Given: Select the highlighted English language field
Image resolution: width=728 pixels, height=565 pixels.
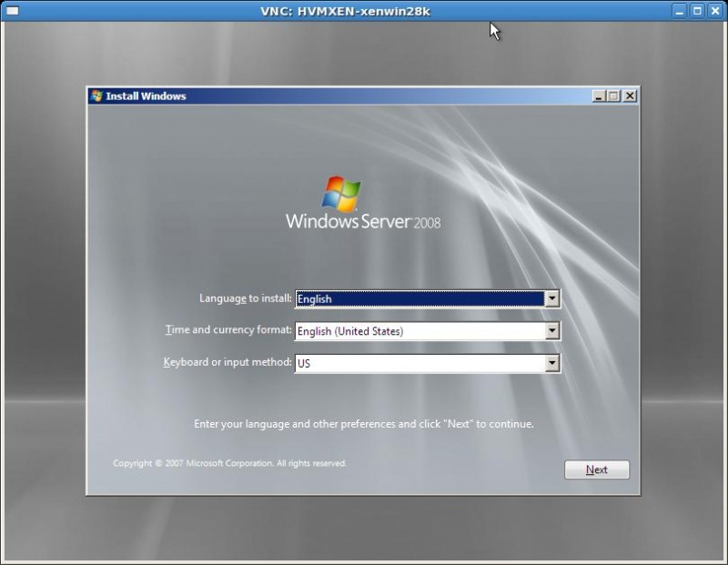Looking at the screenshot, I should pos(419,298).
